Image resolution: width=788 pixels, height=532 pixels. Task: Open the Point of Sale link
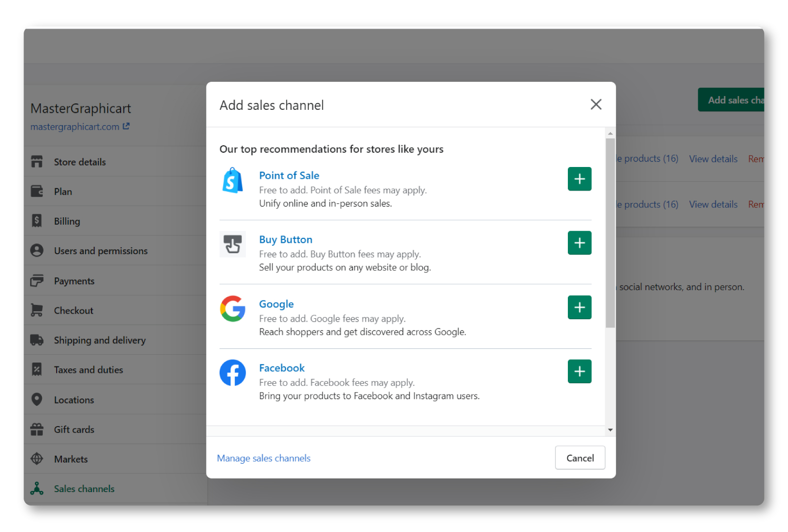click(x=289, y=175)
